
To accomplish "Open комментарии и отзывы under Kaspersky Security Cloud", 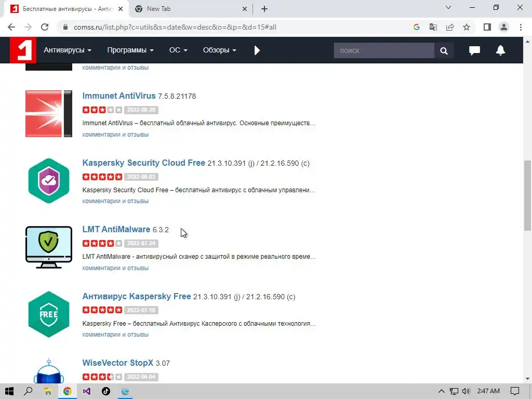I will (115, 201).
